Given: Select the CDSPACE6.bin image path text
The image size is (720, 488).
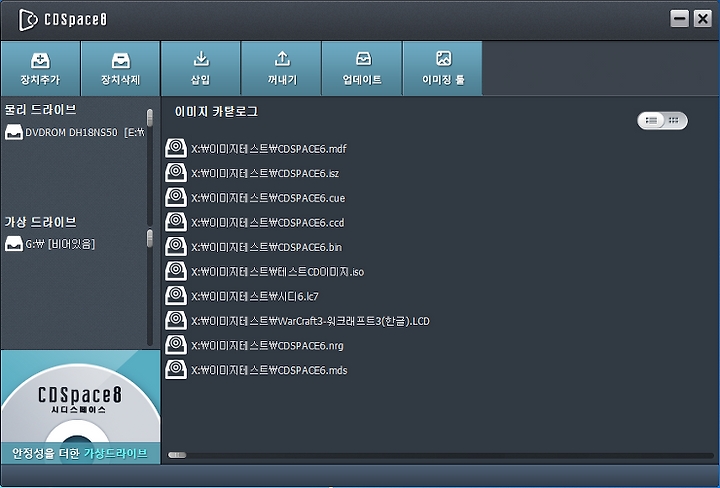Looking at the screenshot, I should tap(266, 247).
